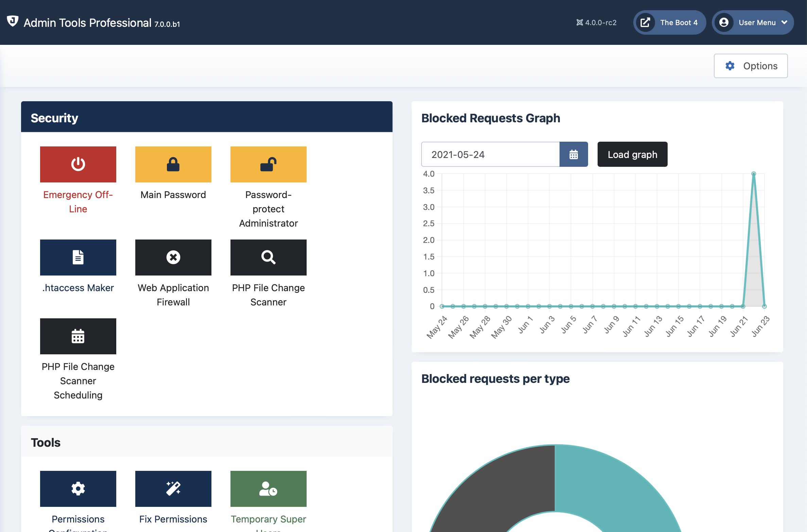Click the Password-protect Administrator label
This screenshot has height=532, width=807.
coord(268,209)
